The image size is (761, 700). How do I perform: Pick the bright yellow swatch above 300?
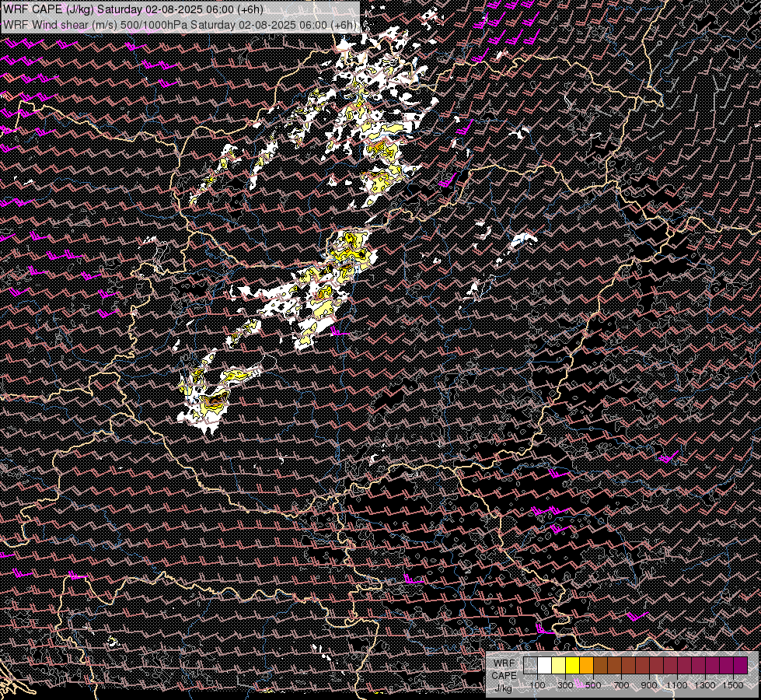[x=573, y=665]
